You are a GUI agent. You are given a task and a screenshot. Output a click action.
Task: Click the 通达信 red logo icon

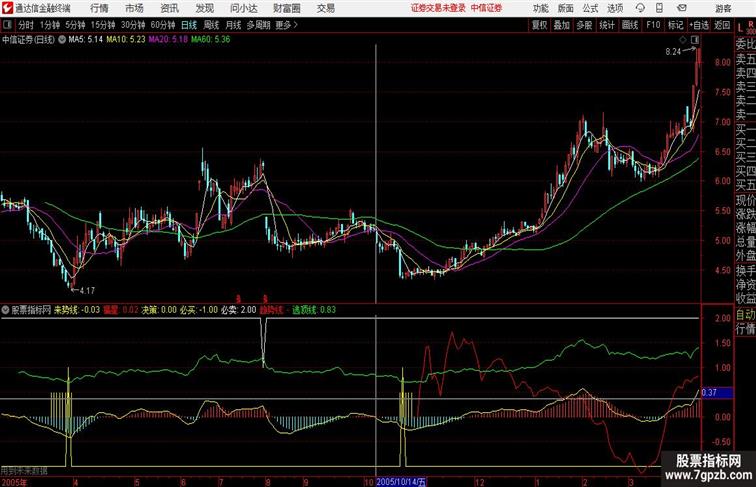(x=7, y=8)
